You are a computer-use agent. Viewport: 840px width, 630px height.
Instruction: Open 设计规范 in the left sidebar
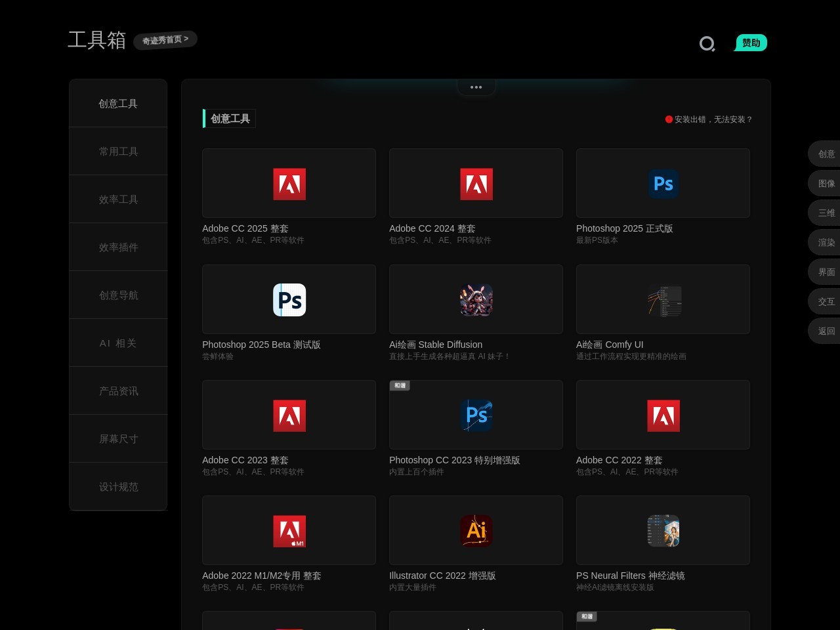tap(118, 487)
